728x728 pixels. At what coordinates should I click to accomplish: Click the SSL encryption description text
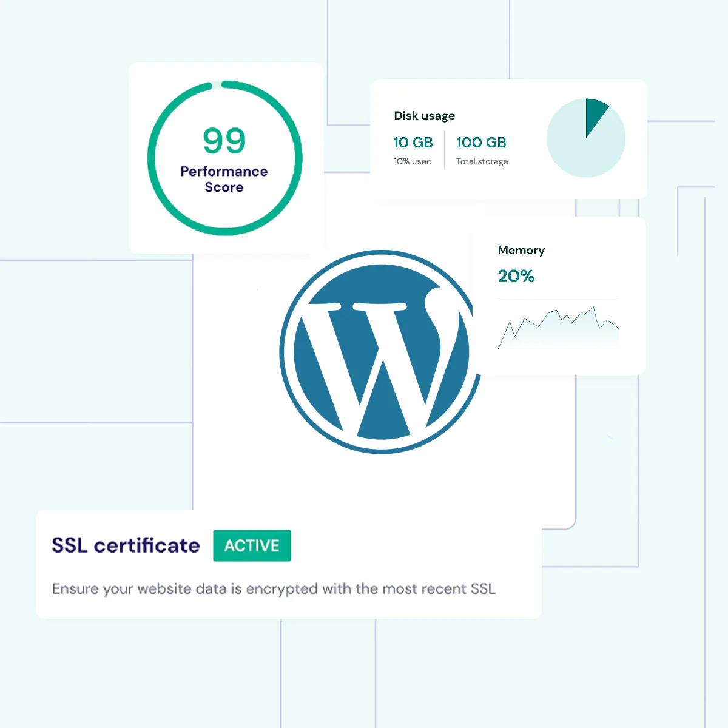pos(274,588)
